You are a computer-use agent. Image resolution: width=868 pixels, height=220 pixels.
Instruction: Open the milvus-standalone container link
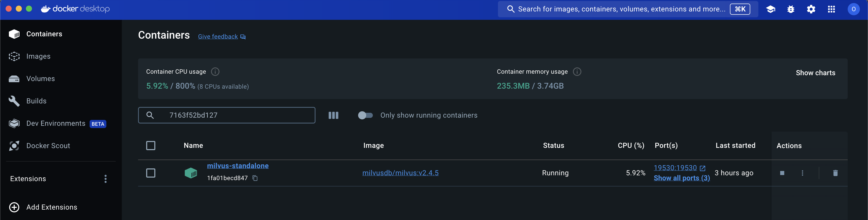[238, 166]
